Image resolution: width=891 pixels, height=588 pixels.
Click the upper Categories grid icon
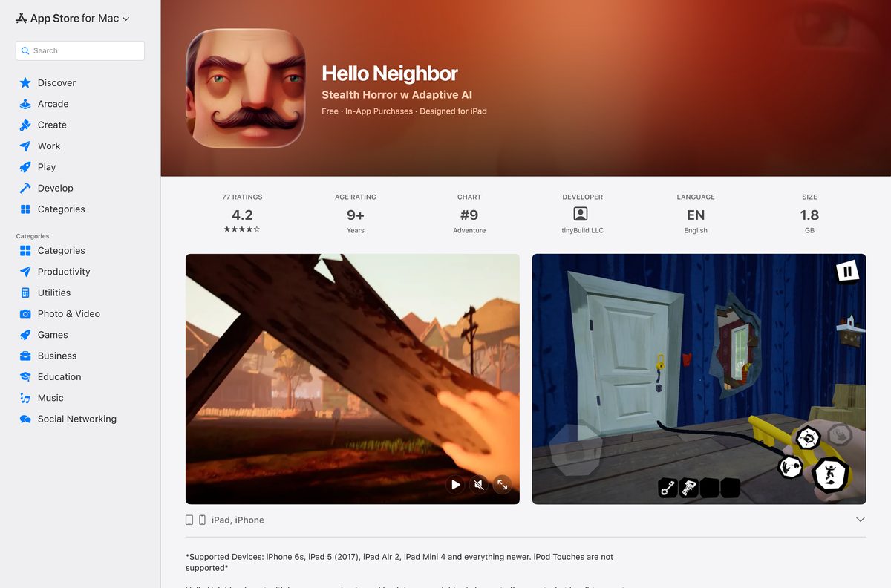pos(25,209)
